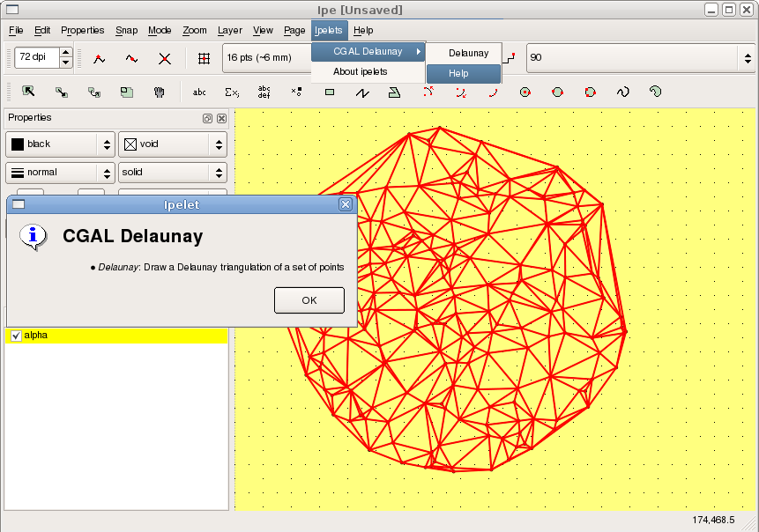The image size is (759, 532).
Task: Choose the polyline drawing tool
Action: point(361,91)
